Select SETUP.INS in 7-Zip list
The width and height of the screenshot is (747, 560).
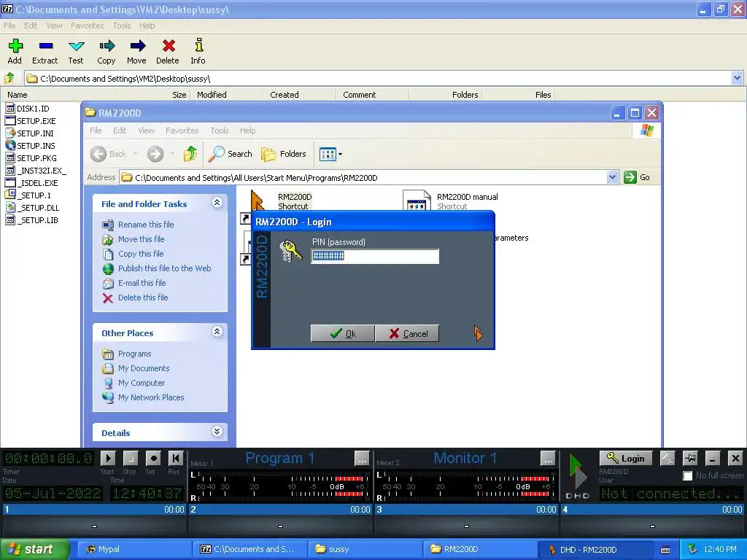click(x=30, y=146)
